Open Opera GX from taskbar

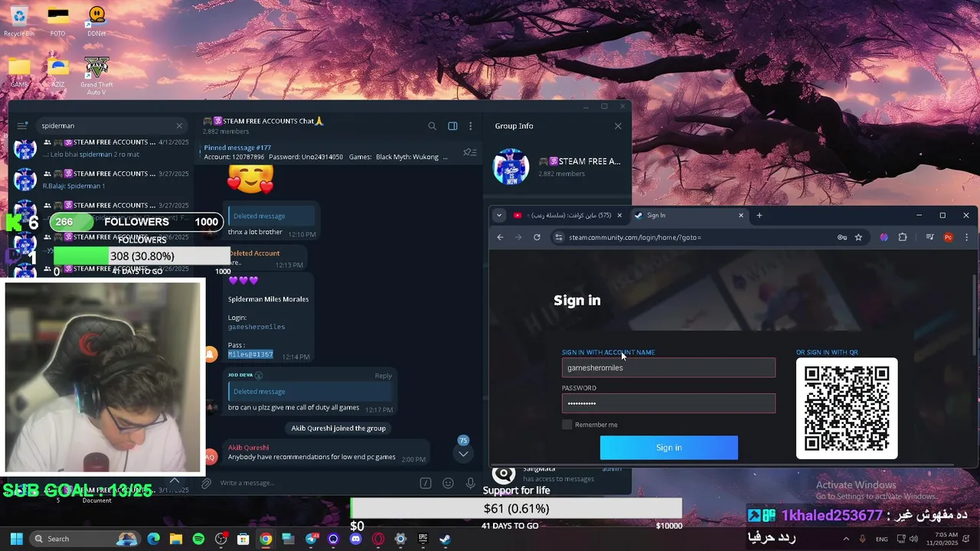coord(377,539)
